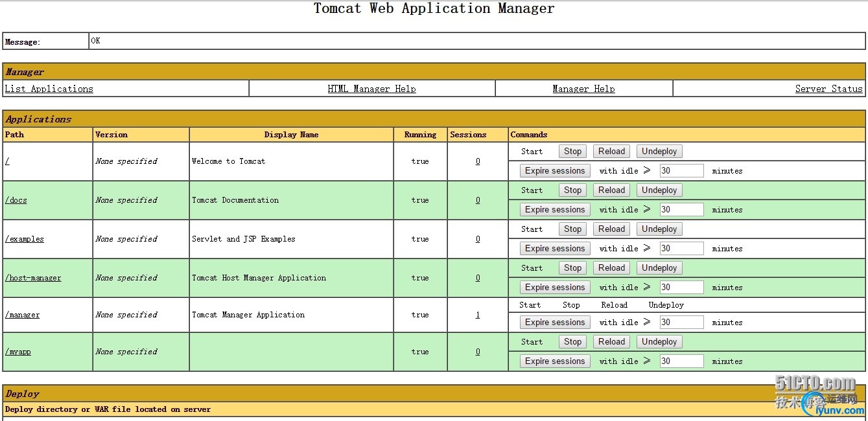The image size is (868, 421).
Task: Click sessions count 0 for /examples
Action: pos(478,239)
